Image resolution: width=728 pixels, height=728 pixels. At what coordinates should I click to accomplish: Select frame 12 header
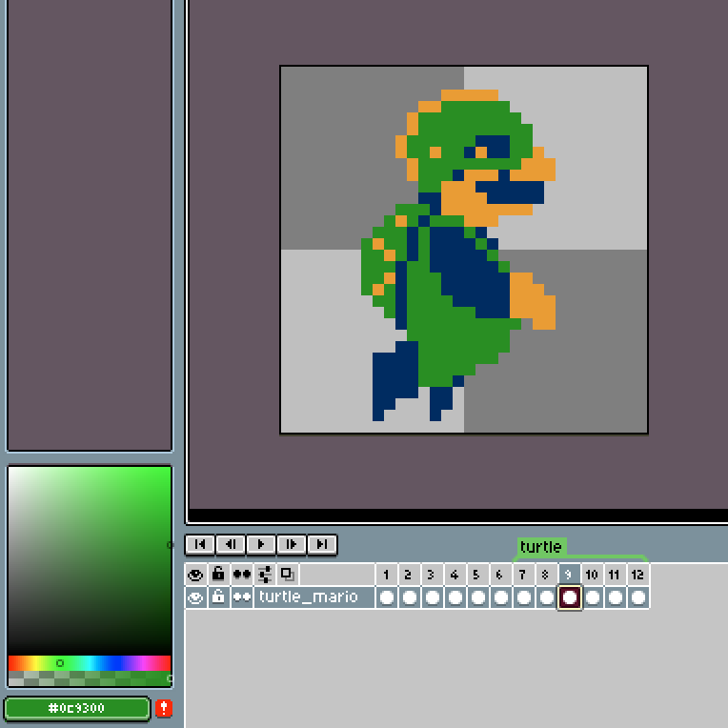click(637, 575)
